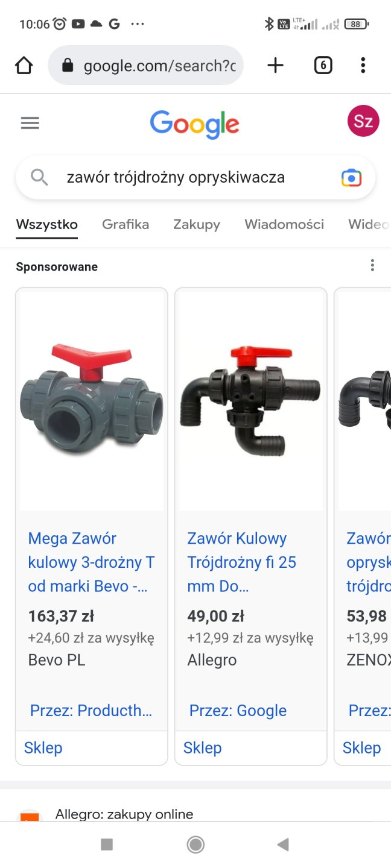Launch Google Lens camera search
This screenshot has height=868, width=391.
click(x=351, y=177)
